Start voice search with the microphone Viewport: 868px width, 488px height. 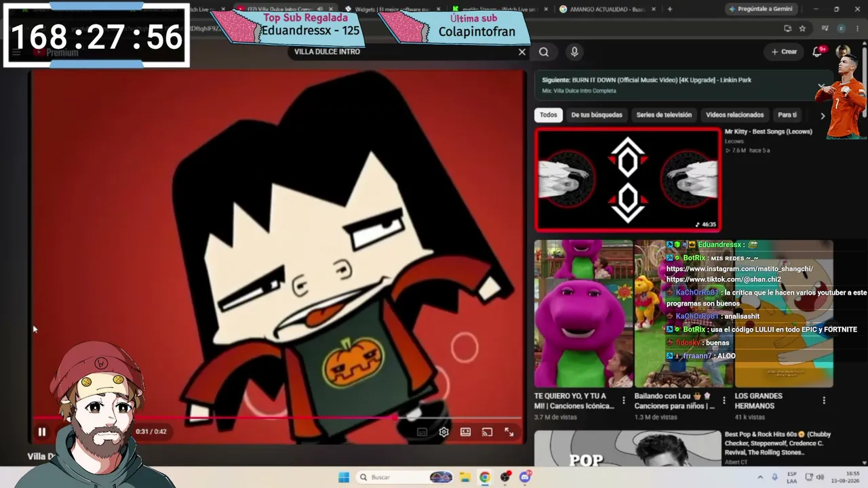(574, 52)
